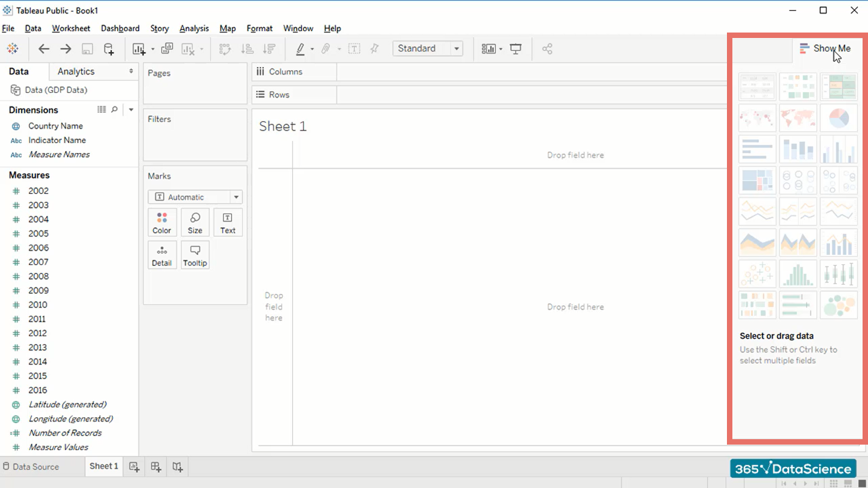Click the Add new data source icon

pos(108,49)
